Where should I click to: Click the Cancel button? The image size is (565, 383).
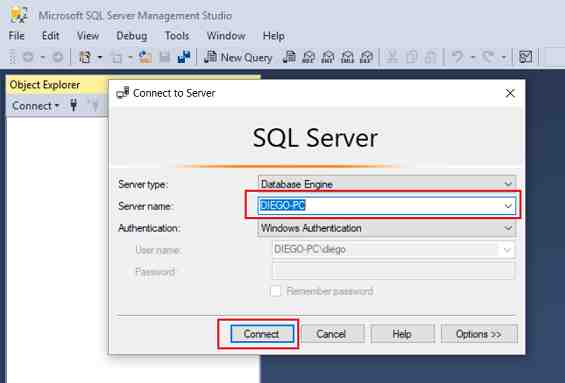click(332, 334)
